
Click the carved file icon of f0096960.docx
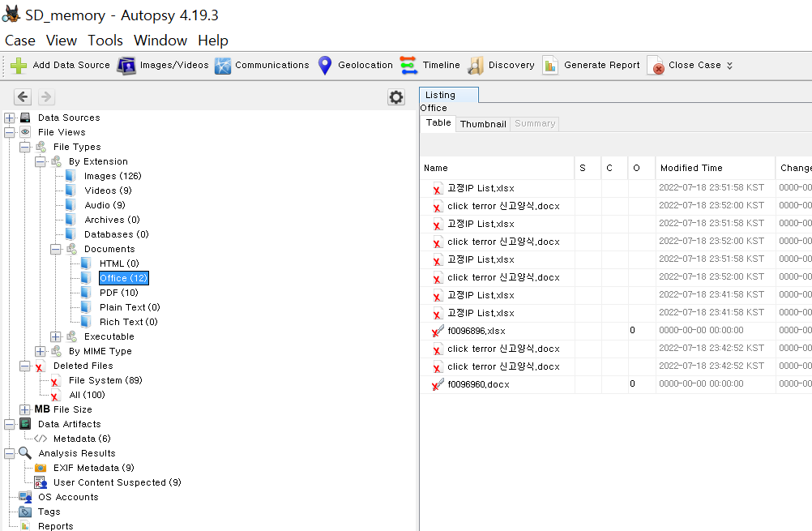click(438, 384)
